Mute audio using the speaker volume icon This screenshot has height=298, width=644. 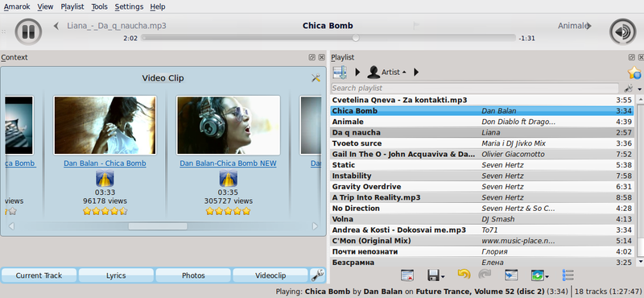click(x=622, y=31)
